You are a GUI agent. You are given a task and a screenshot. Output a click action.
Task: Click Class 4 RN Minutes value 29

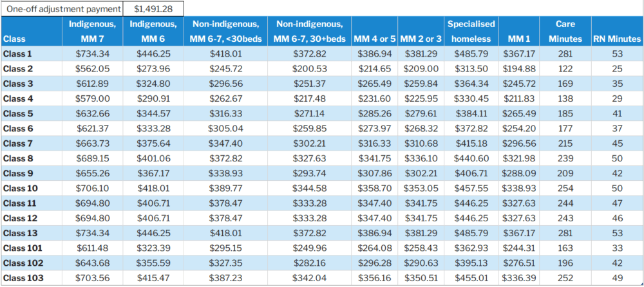tap(616, 98)
